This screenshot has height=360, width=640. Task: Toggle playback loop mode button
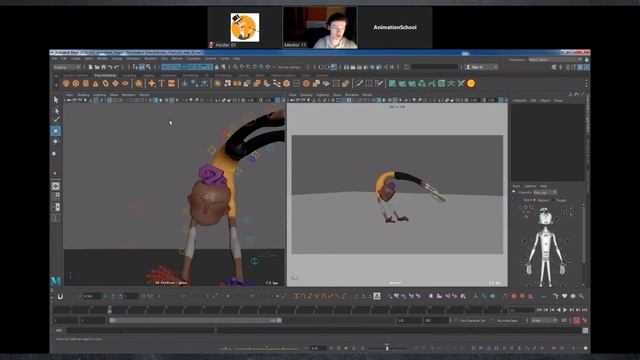coord(564,321)
